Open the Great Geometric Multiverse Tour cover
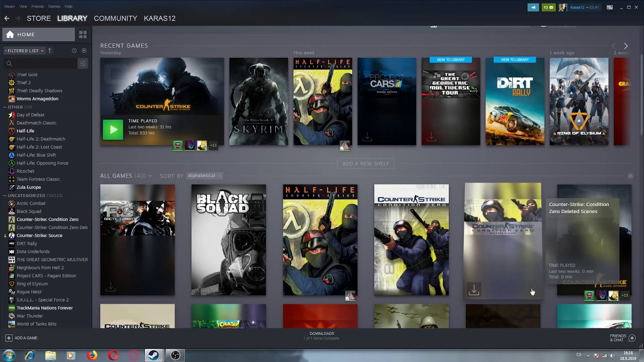The height and width of the screenshot is (362, 644). point(451,102)
